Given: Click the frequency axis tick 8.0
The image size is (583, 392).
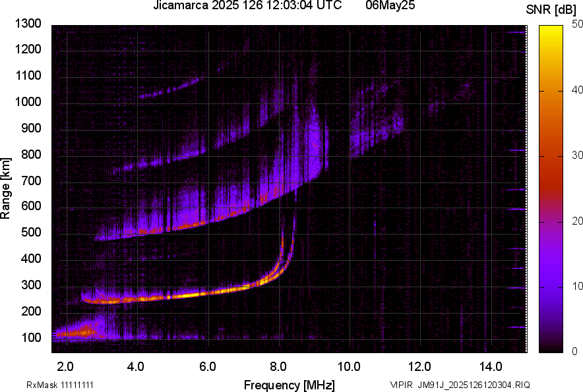Looking at the screenshot, I should tap(278, 367).
